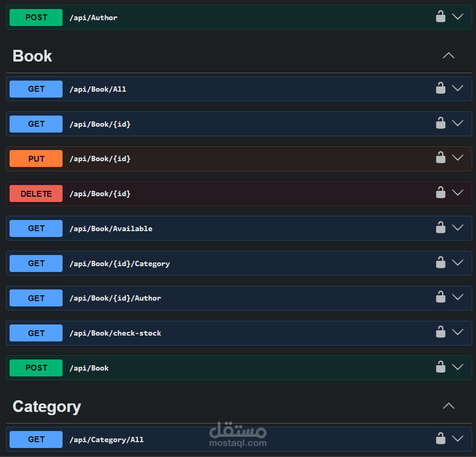Expand /api/Book/{id}/Author using its chevron

(457, 297)
